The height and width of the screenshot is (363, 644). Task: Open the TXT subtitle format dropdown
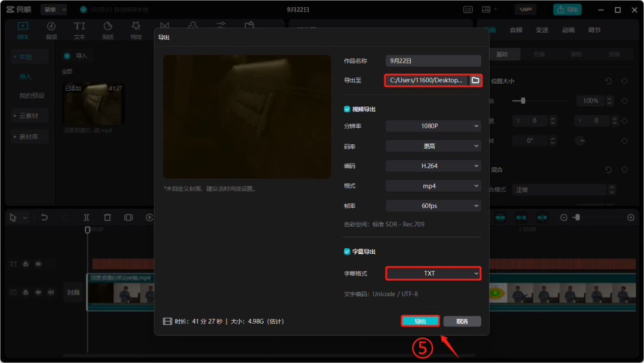pyautogui.click(x=433, y=273)
